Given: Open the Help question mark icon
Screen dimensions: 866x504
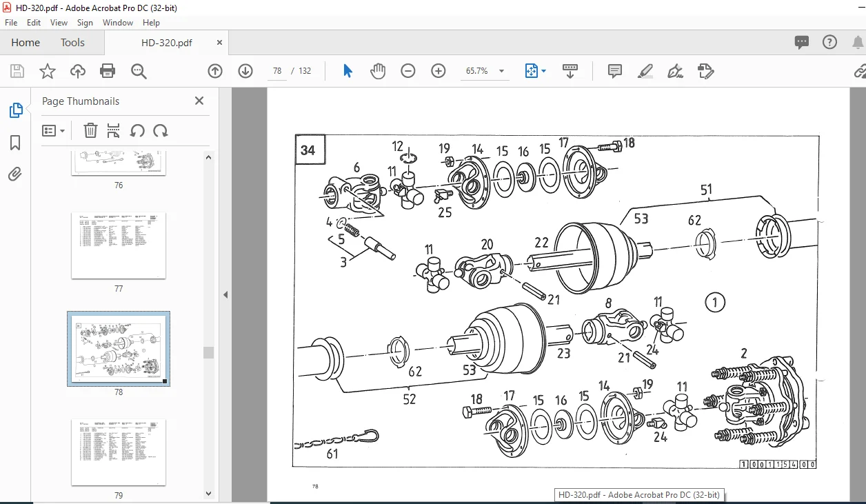Looking at the screenshot, I should pos(830,42).
